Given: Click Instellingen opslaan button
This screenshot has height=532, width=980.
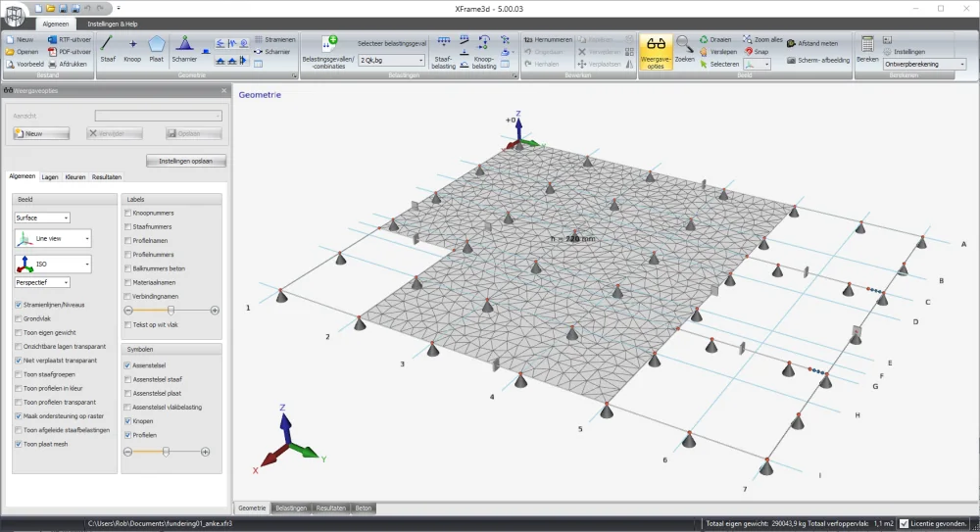Looking at the screenshot, I should tap(185, 161).
